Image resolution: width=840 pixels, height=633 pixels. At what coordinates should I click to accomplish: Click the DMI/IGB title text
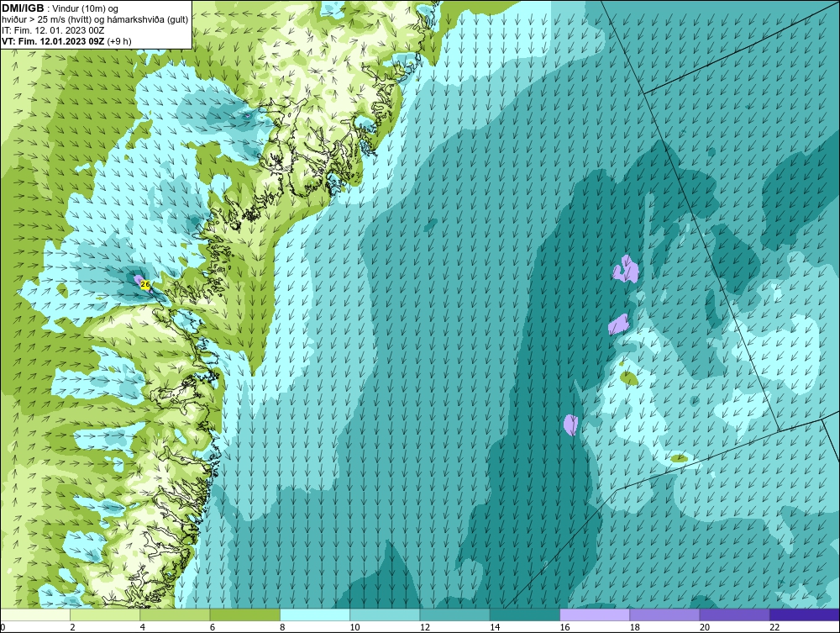[x=23, y=8]
